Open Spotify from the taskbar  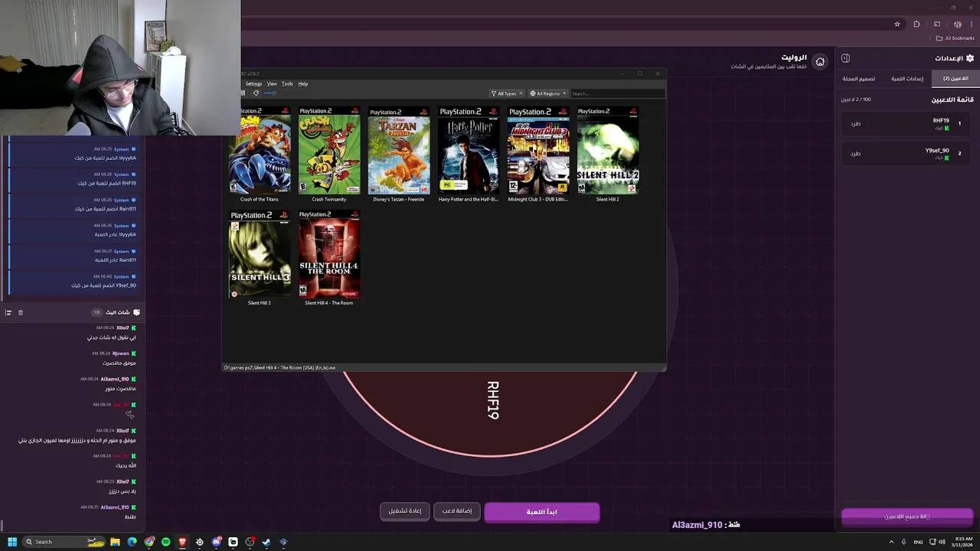(x=165, y=542)
